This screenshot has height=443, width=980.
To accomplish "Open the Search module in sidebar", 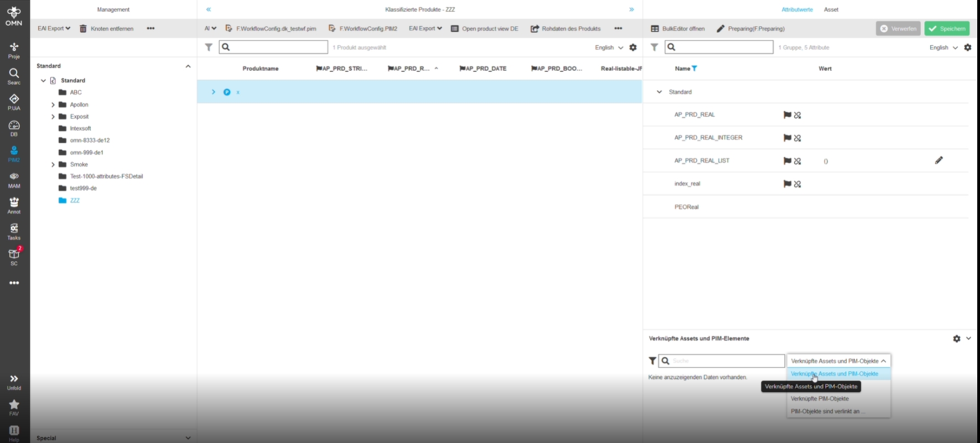I will [x=14, y=76].
